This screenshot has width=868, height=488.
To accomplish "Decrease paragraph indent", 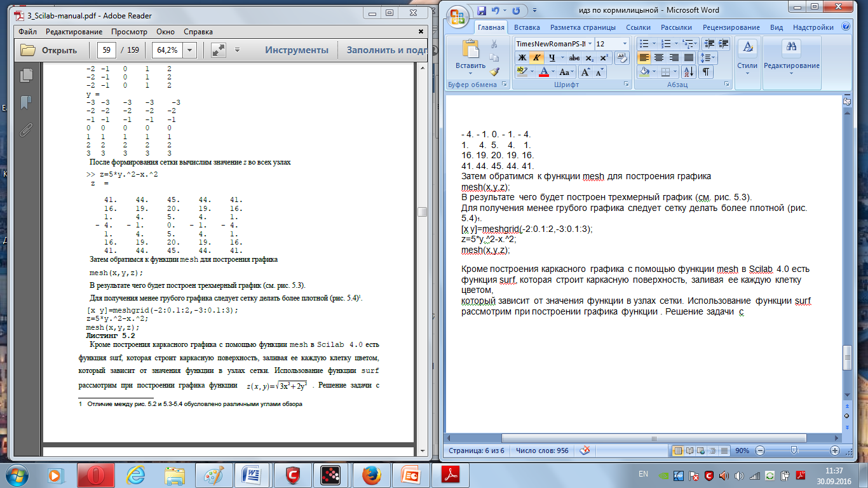I will coord(709,44).
